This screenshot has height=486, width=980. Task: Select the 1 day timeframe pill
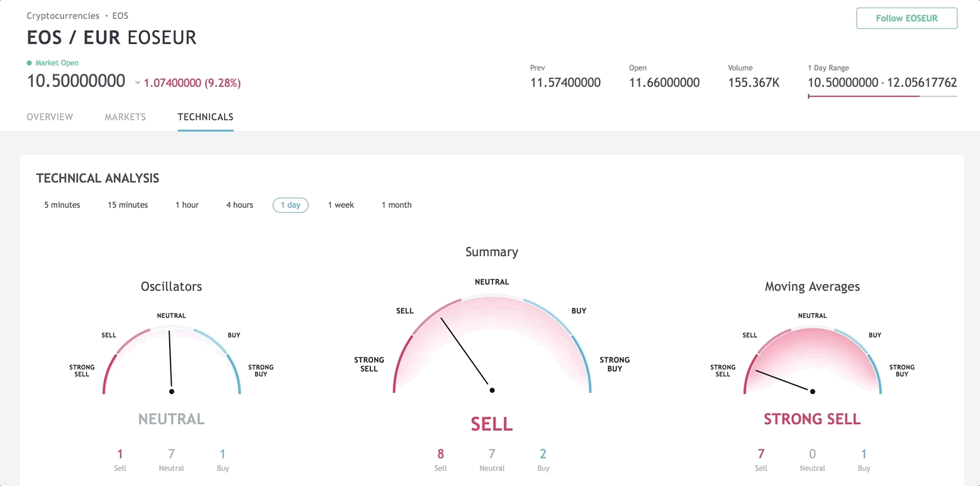291,205
